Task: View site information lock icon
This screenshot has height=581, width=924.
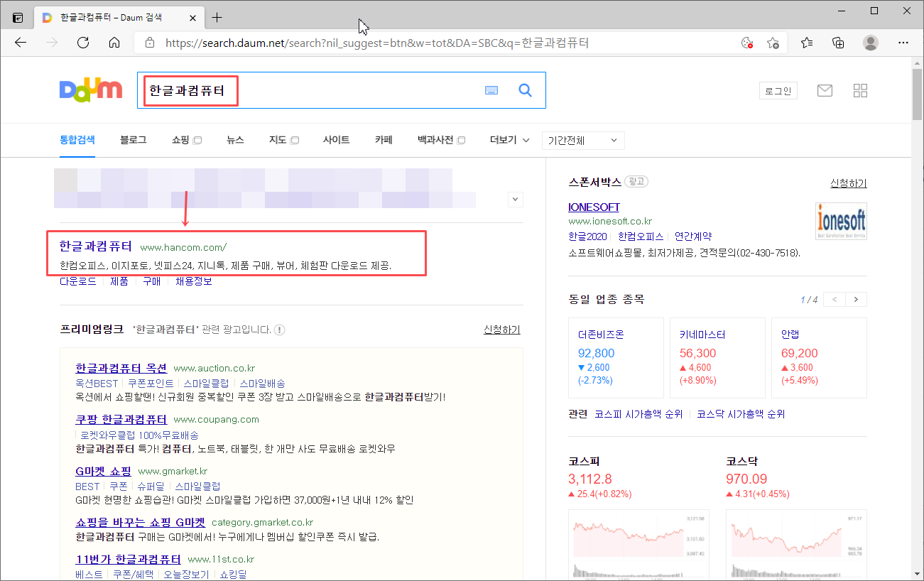Action: tap(149, 43)
